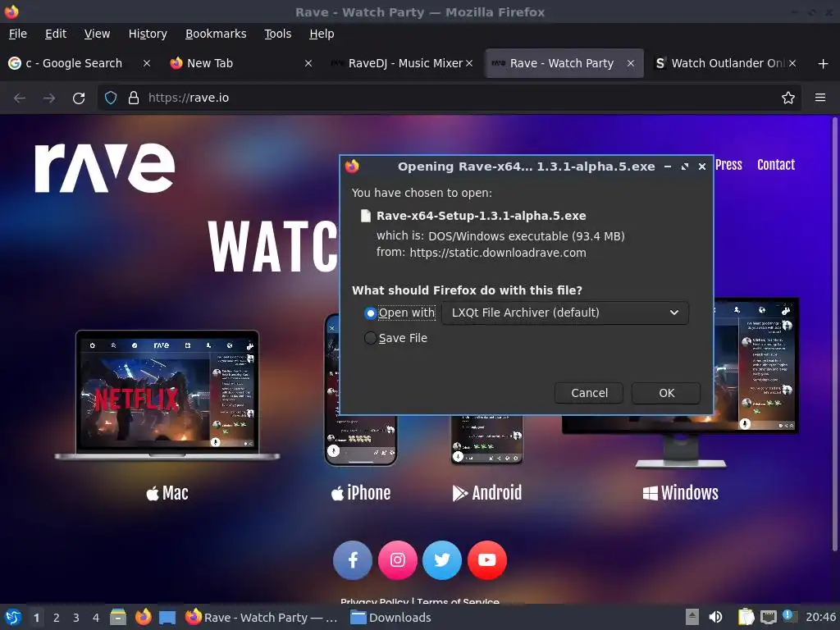Go back to the previous page

(20, 98)
